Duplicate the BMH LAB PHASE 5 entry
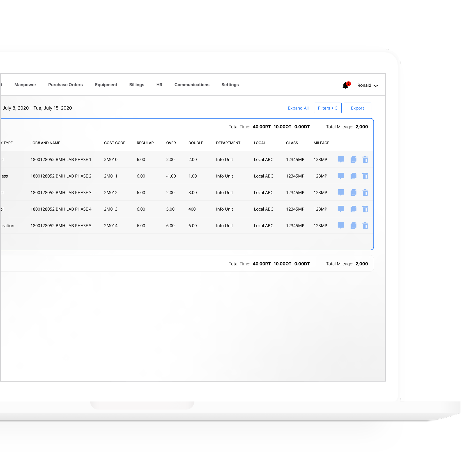This screenshot has height=476, width=476. pos(353,226)
